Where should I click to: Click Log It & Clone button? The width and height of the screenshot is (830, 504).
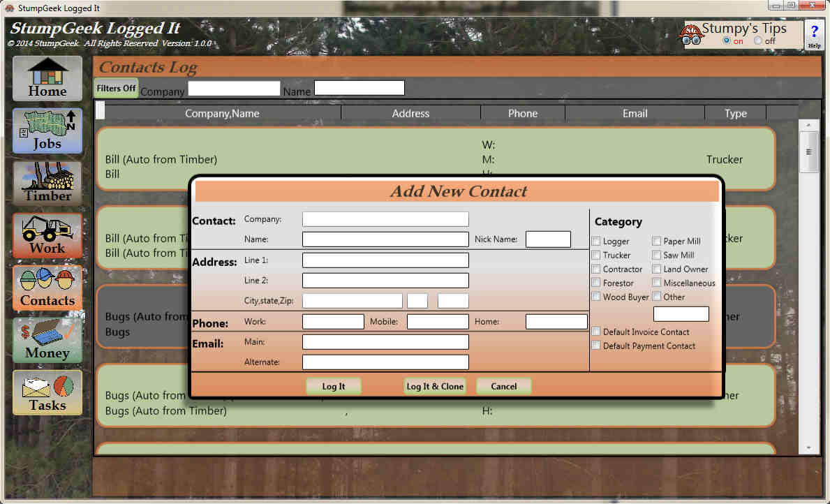pyautogui.click(x=435, y=386)
